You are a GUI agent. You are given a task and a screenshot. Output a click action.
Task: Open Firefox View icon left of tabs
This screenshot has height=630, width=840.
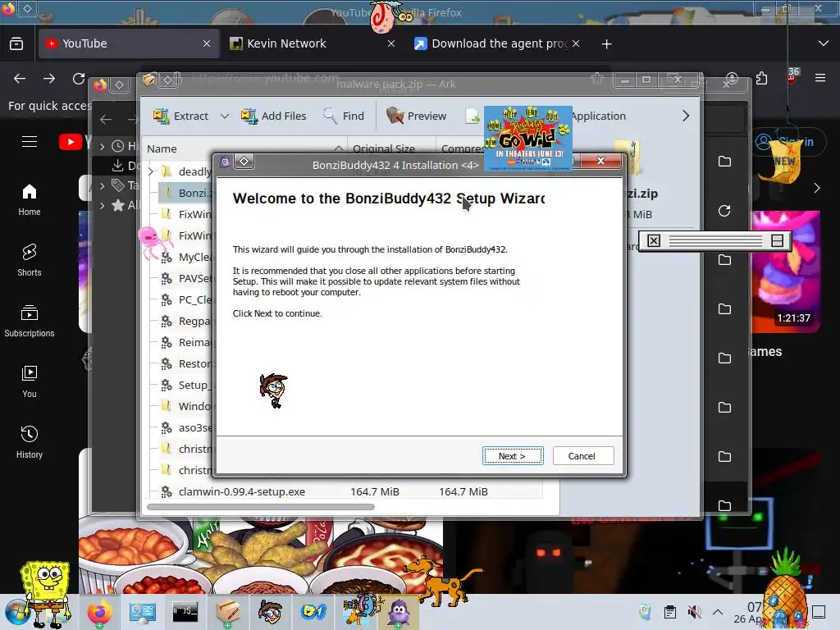coord(16,43)
